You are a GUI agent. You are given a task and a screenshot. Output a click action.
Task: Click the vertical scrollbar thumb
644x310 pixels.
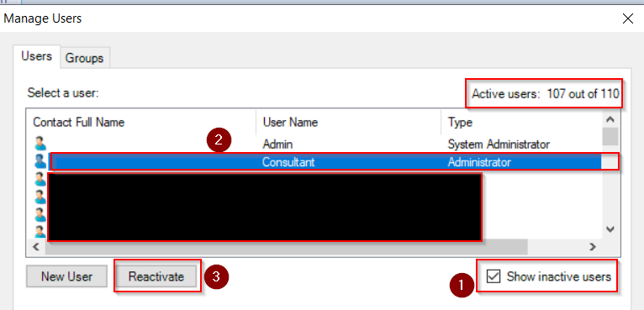tap(610, 136)
